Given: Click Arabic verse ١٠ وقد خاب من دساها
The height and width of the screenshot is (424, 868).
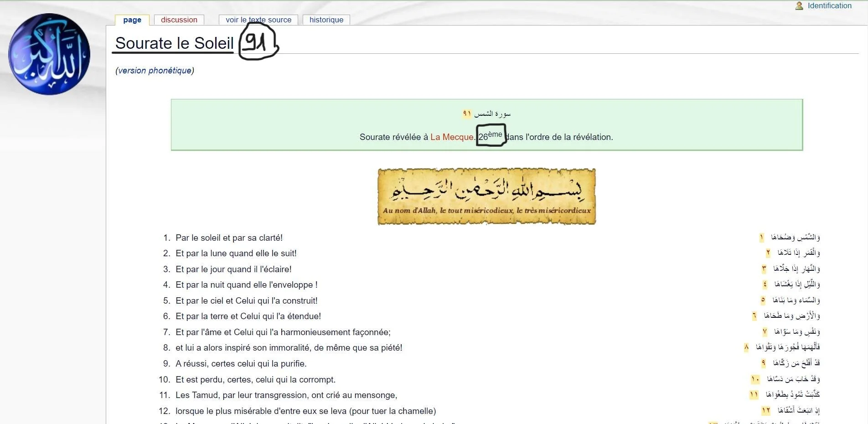Looking at the screenshot, I should click(793, 379).
